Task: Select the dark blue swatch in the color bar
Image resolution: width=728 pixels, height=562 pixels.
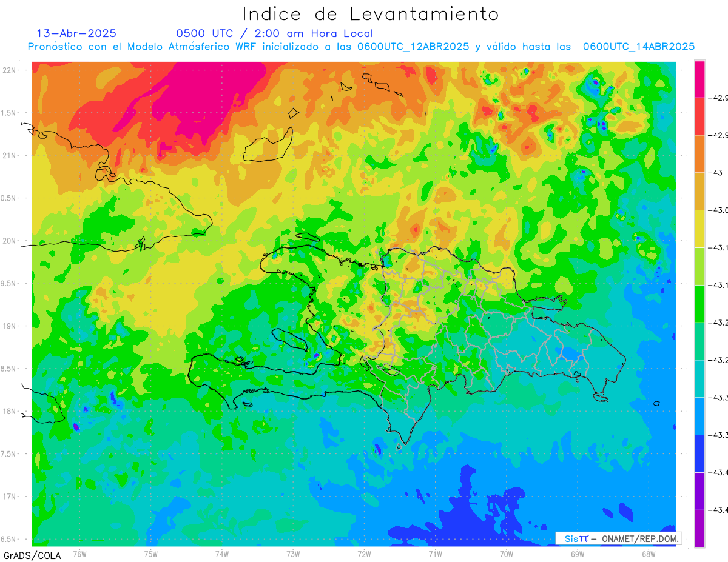Action: tap(699, 453)
